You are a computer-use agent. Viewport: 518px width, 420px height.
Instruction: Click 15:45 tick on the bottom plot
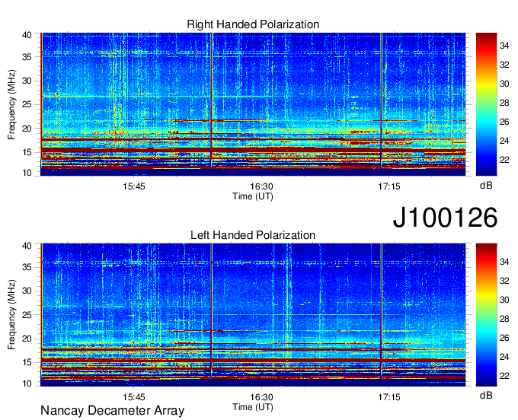pos(134,397)
